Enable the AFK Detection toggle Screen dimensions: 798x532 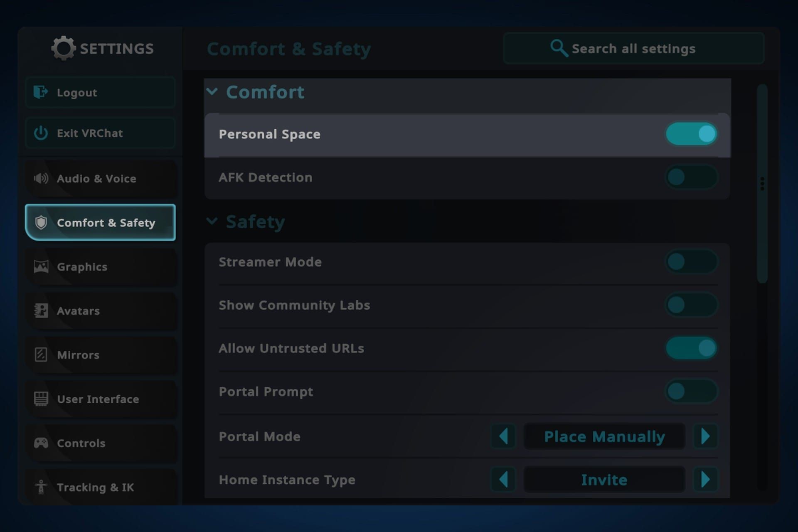point(691,177)
